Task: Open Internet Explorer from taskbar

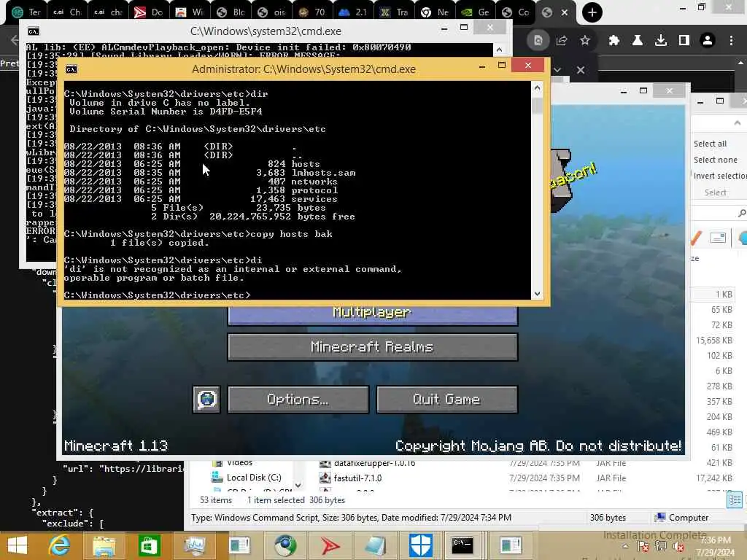Action: [x=60, y=545]
